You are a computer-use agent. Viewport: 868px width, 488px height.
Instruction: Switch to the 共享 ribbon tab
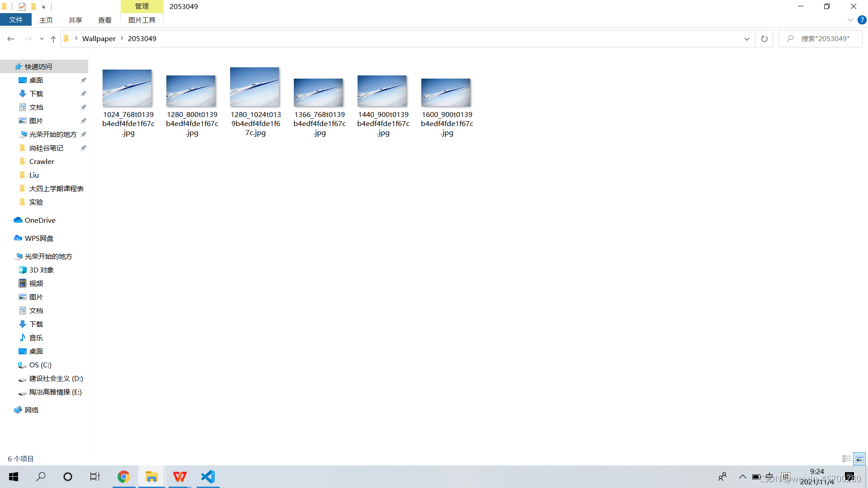pos(75,20)
